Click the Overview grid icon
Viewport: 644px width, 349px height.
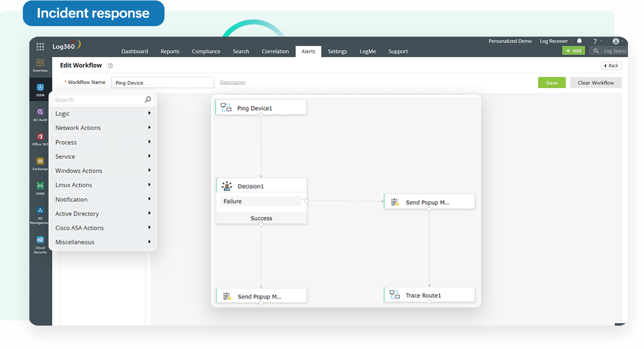click(x=40, y=63)
